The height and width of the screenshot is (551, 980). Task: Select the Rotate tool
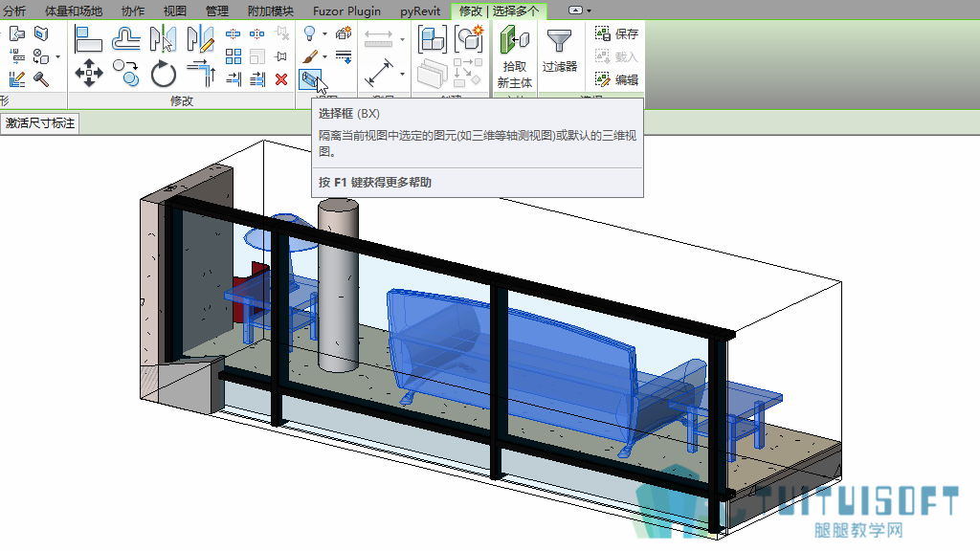pyautogui.click(x=163, y=73)
